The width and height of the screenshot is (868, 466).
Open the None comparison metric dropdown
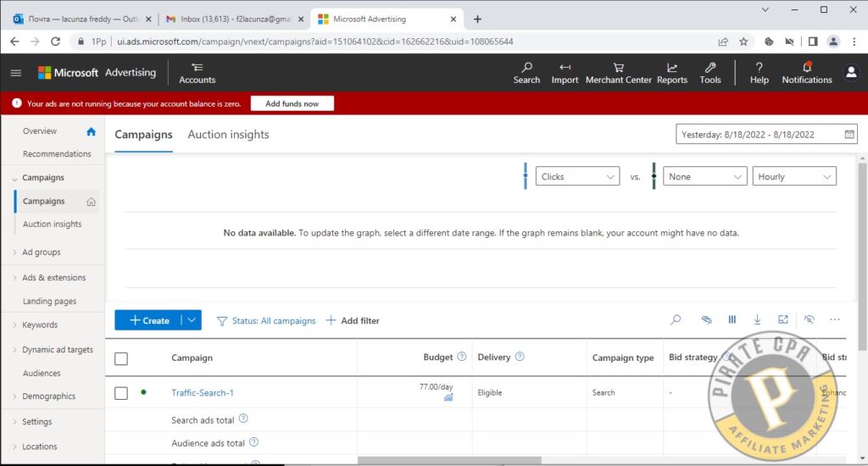(x=704, y=176)
